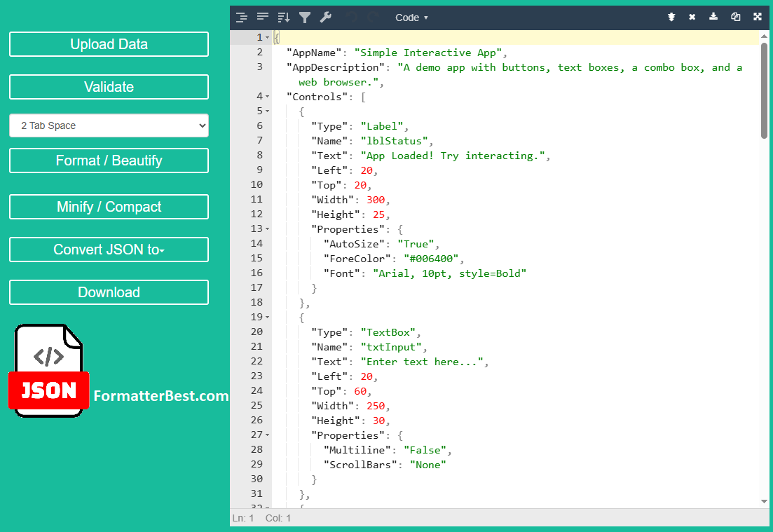Open the filter funnel tool
This screenshot has height=532, width=773.
click(305, 18)
